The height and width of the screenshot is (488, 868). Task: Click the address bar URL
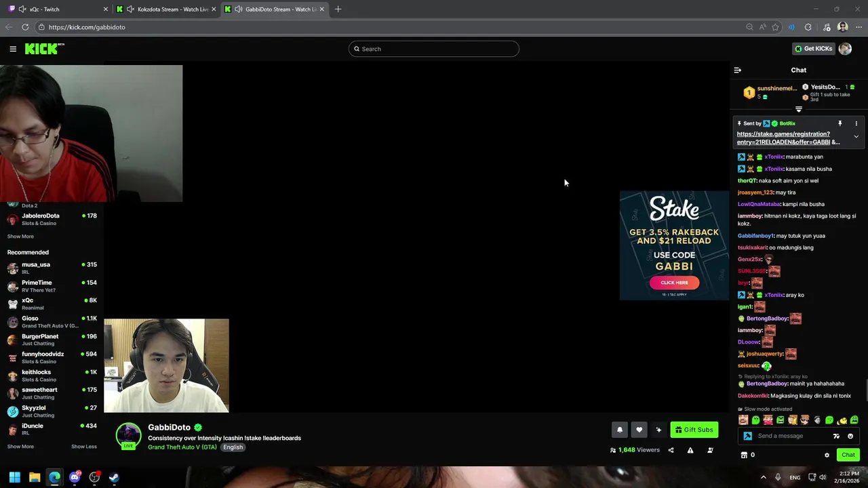87,27
